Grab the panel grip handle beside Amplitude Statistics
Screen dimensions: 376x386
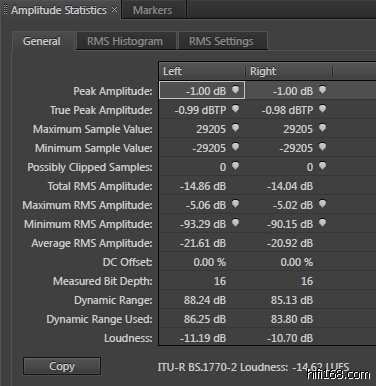pyautogui.click(x=5, y=9)
